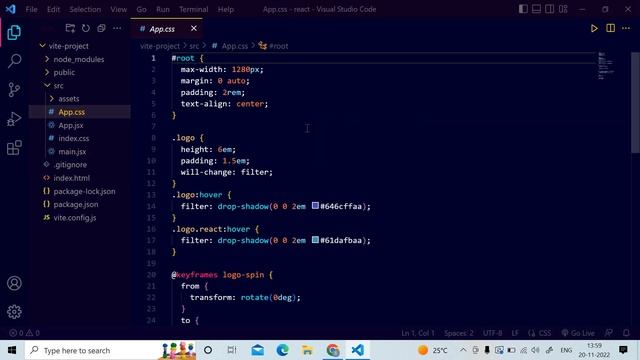Image resolution: width=640 pixels, height=360 pixels.
Task: Collapse all folders in Explorer
Action: 101,28
